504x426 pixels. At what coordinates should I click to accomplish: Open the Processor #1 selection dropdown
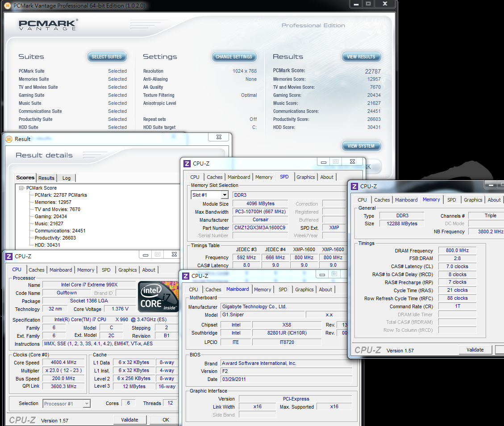click(x=87, y=404)
